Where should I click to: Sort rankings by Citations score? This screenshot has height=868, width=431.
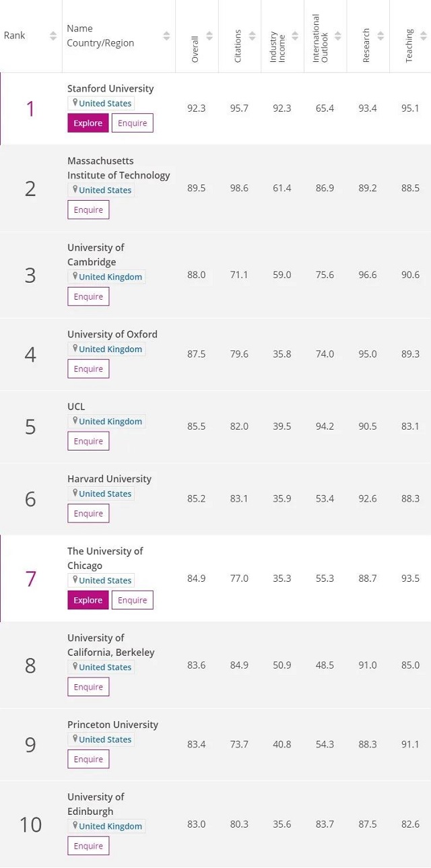[x=252, y=36]
